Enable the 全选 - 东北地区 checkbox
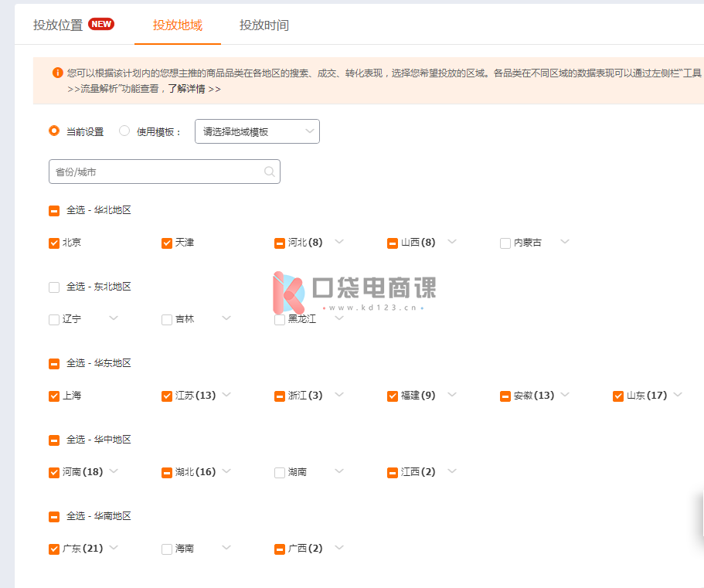 54,287
